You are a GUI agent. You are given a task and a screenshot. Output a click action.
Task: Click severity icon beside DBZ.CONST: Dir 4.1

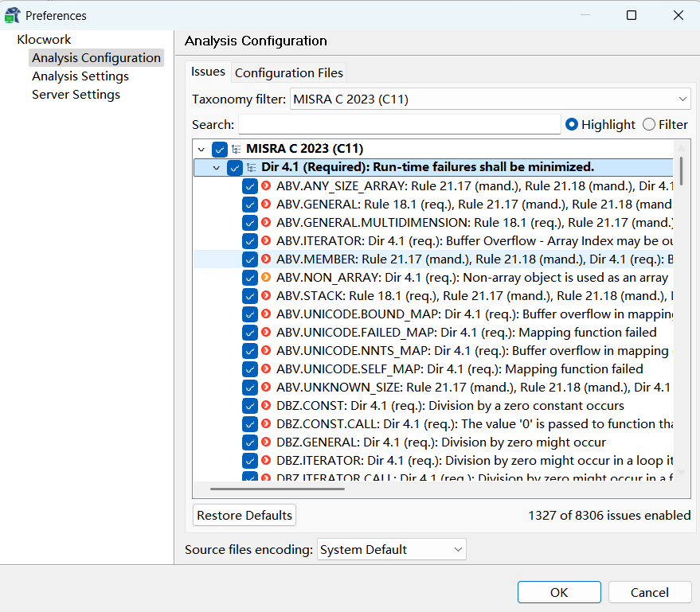(266, 405)
